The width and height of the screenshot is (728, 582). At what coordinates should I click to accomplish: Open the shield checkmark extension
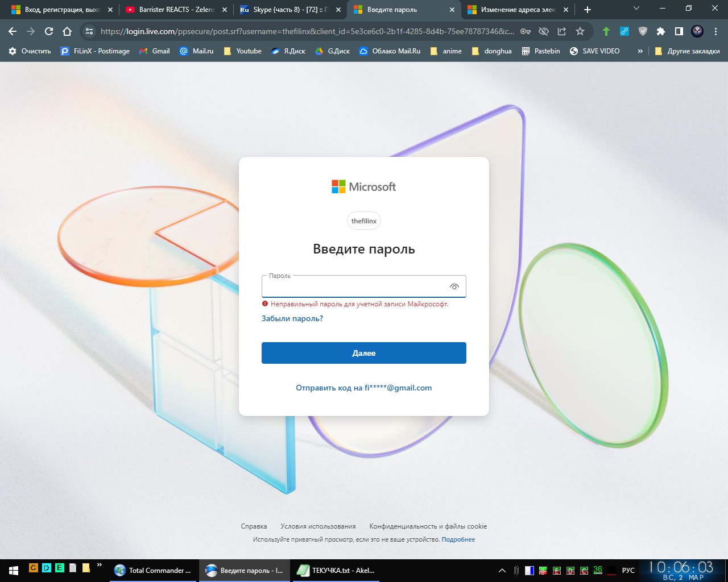click(x=643, y=31)
